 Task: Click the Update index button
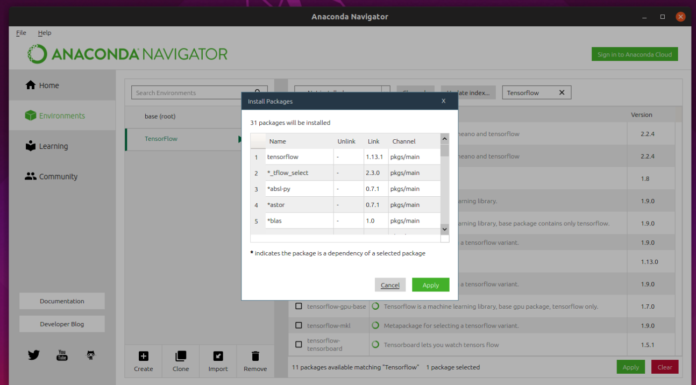[468, 92]
